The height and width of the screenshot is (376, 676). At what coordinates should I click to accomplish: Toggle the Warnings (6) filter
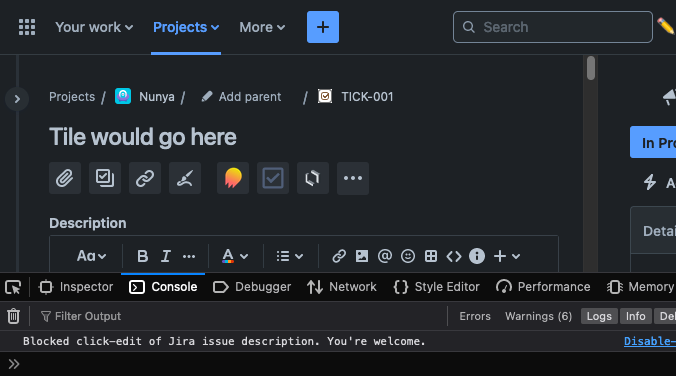(538, 316)
